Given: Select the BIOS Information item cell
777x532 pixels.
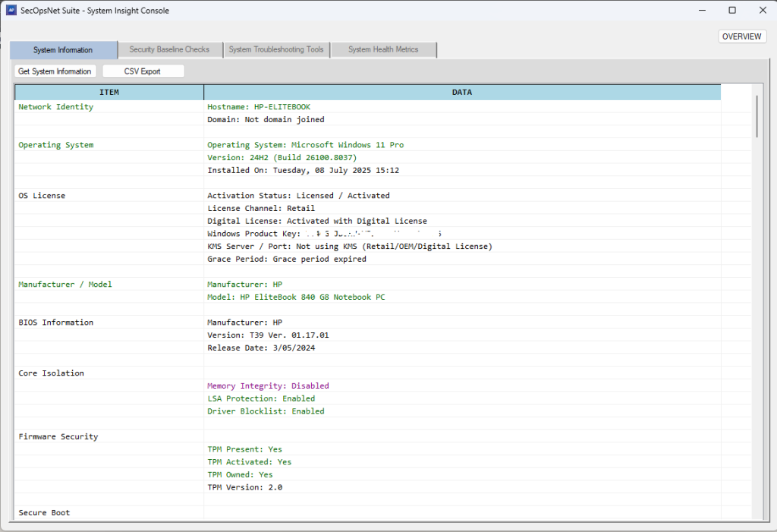Looking at the screenshot, I should coord(56,323).
